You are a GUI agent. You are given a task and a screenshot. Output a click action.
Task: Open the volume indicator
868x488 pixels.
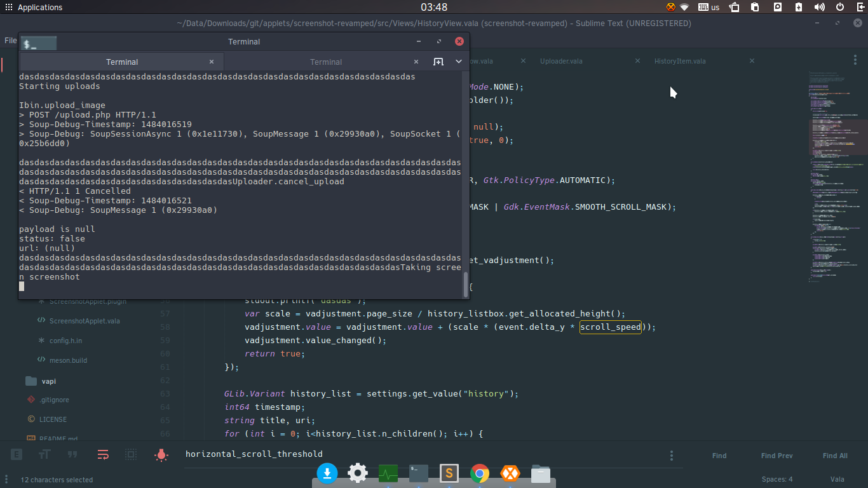(x=820, y=8)
